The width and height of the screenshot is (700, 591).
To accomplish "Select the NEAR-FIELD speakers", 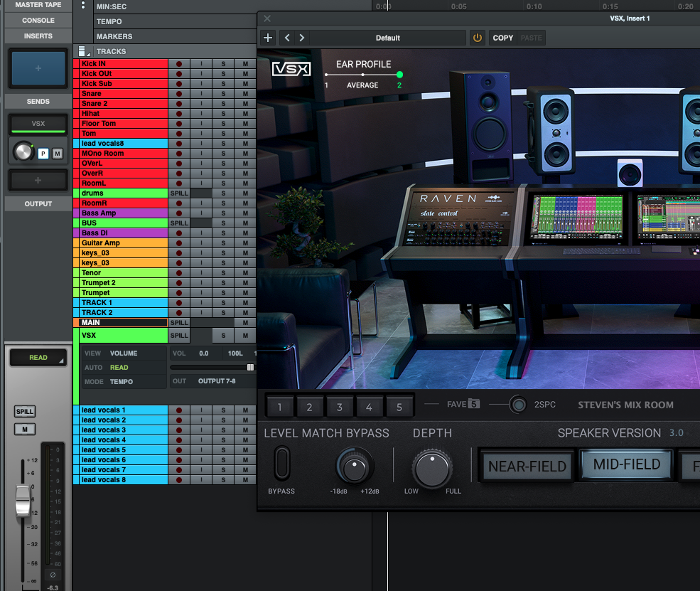I will 527,467.
